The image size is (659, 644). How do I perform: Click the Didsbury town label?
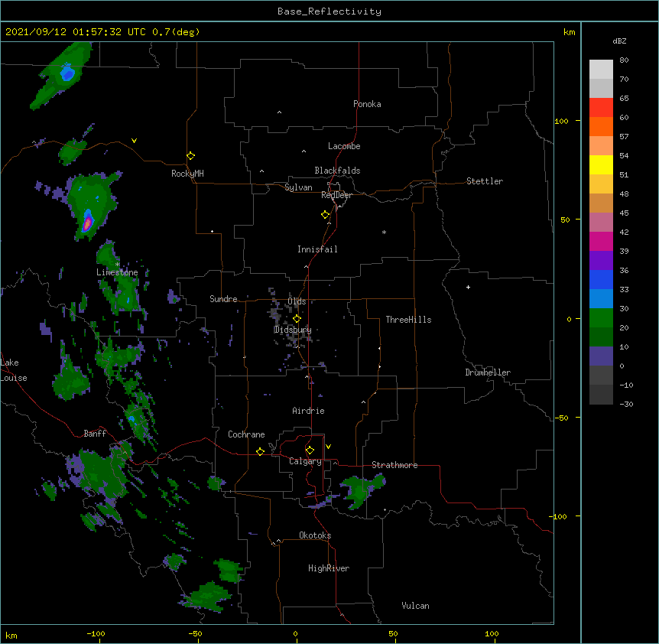click(x=293, y=330)
